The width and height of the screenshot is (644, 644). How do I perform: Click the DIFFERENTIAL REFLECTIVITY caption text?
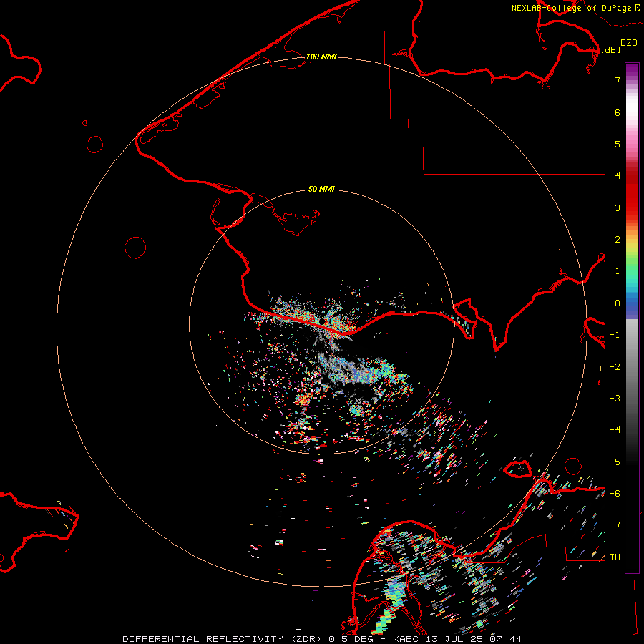[203, 639]
